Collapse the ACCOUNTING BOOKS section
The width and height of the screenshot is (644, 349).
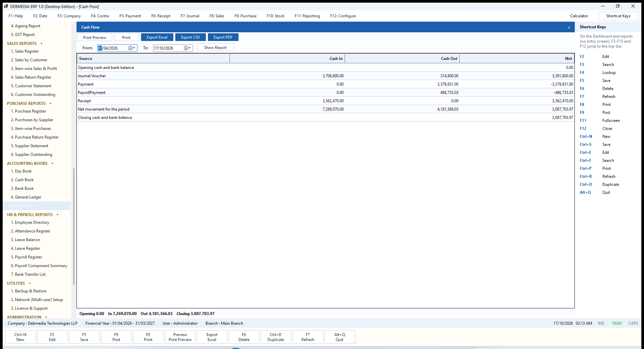[53, 164]
